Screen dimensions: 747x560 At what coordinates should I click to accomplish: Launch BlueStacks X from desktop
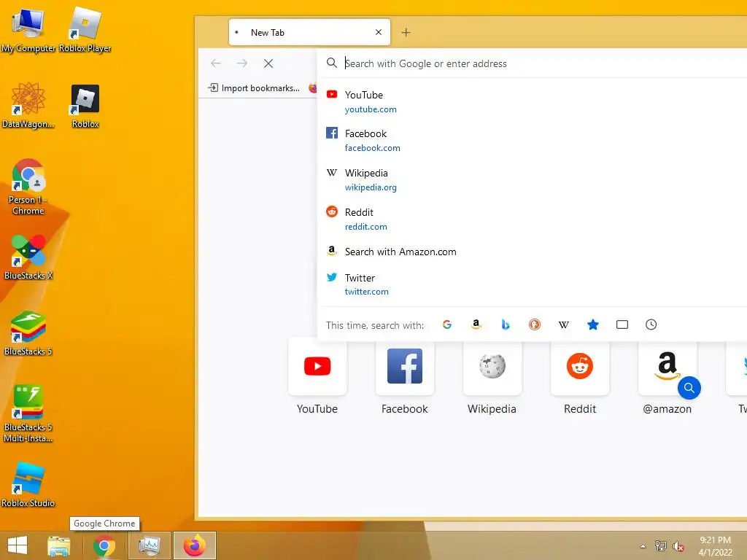click(28, 257)
